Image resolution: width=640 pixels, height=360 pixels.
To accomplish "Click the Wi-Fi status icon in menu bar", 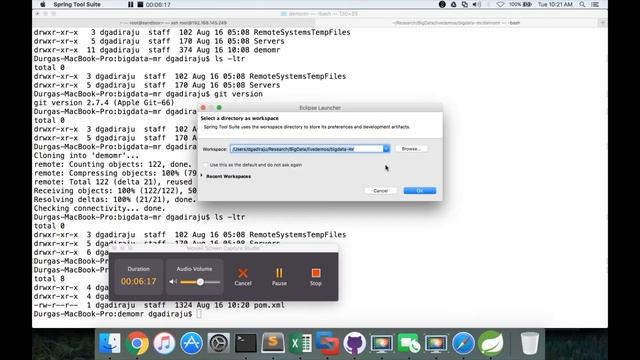I will coord(500,4).
